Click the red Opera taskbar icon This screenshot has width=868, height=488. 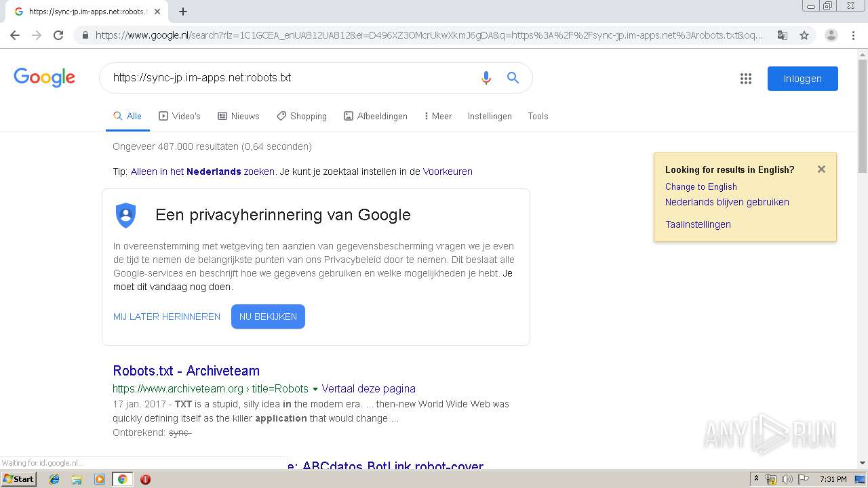[145, 479]
